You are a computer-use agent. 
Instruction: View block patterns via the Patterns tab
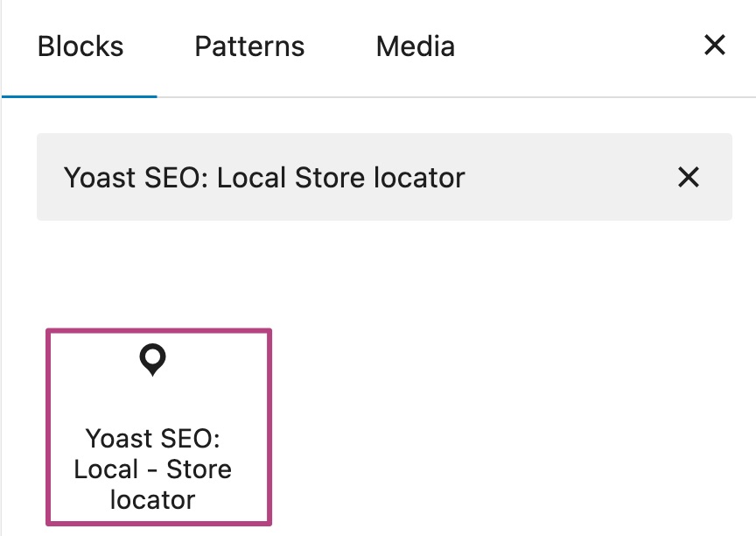[249, 46]
